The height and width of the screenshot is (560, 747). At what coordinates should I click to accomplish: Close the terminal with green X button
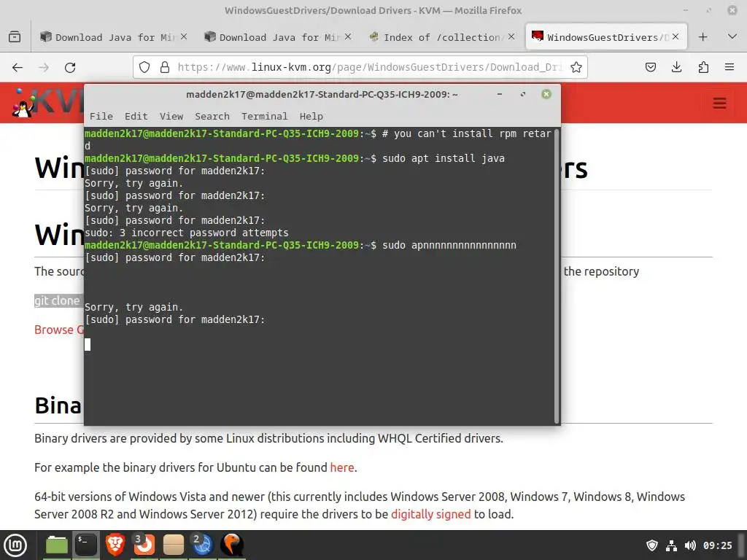(x=546, y=94)
